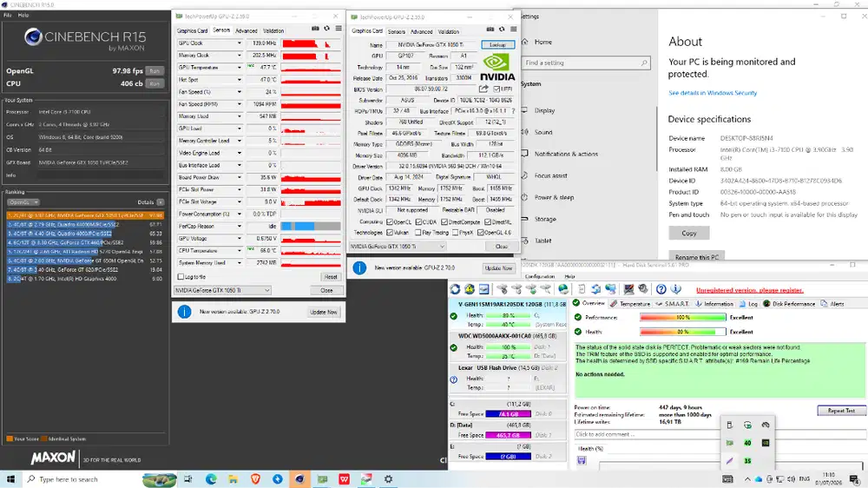Click Repeat Test button in Hard Disk Sentinel
868x488 pixels.
tap(841, 411)
